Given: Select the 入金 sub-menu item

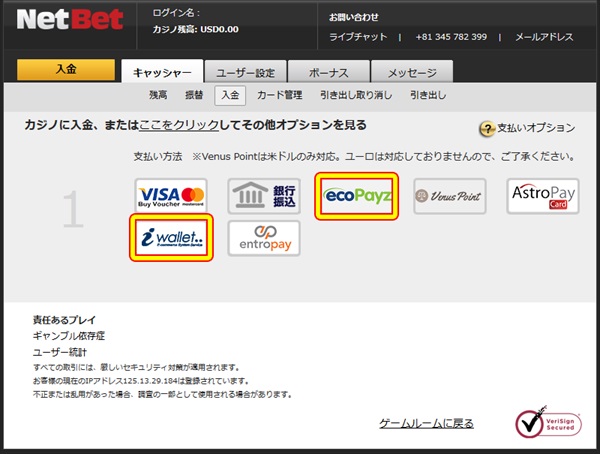Looking at the screenshot, I should tap(230, 95).
